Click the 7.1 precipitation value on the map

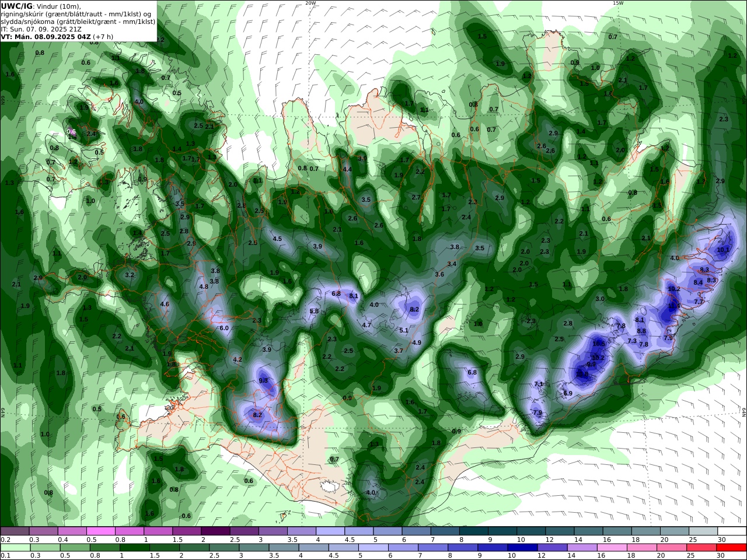click(x=539, y=384)
